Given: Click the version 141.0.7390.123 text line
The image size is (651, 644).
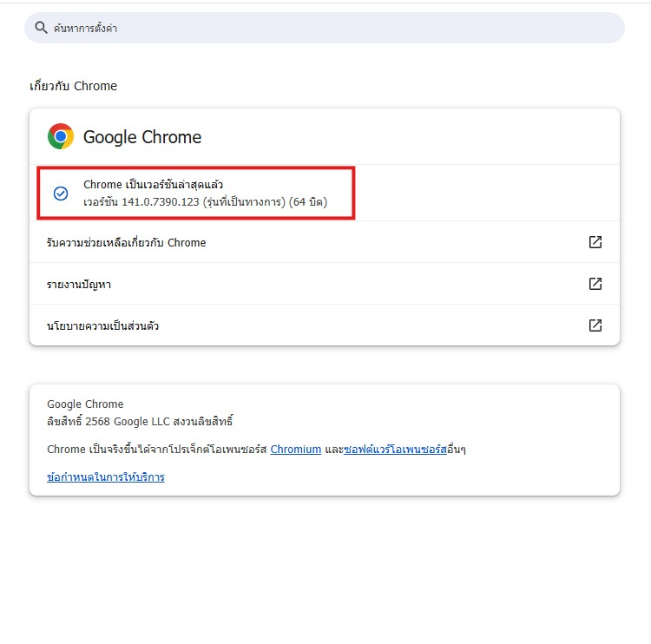Looking at the screenshot, I should tap(205, 202).
